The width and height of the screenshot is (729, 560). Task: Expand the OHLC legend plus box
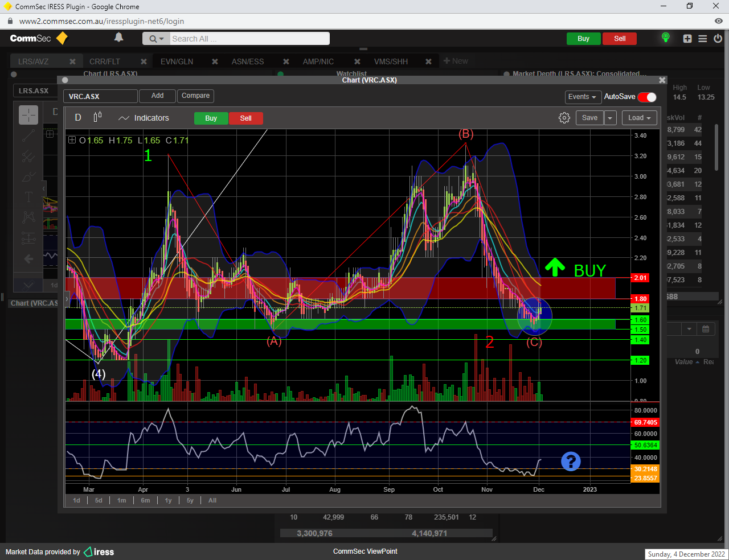click(x=72, y=140)
